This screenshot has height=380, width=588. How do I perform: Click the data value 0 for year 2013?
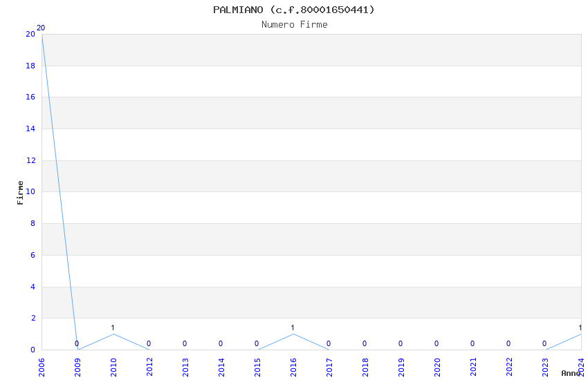(x=185, y=343)
